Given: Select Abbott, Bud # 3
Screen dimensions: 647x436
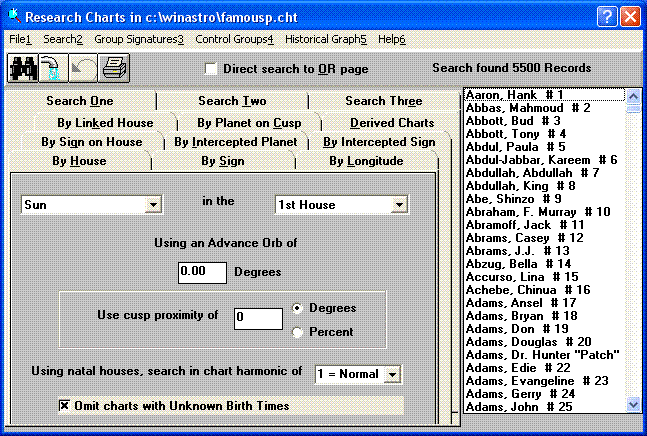Looking at the screenshot, I should [x=544, y=121].
